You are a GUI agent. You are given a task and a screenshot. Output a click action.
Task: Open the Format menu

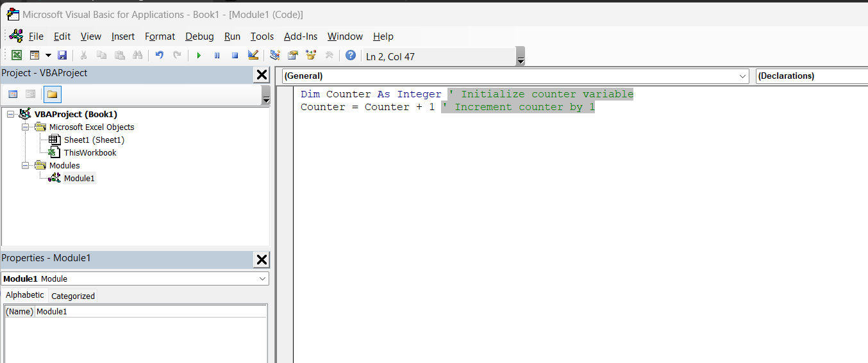coord(160,36)
